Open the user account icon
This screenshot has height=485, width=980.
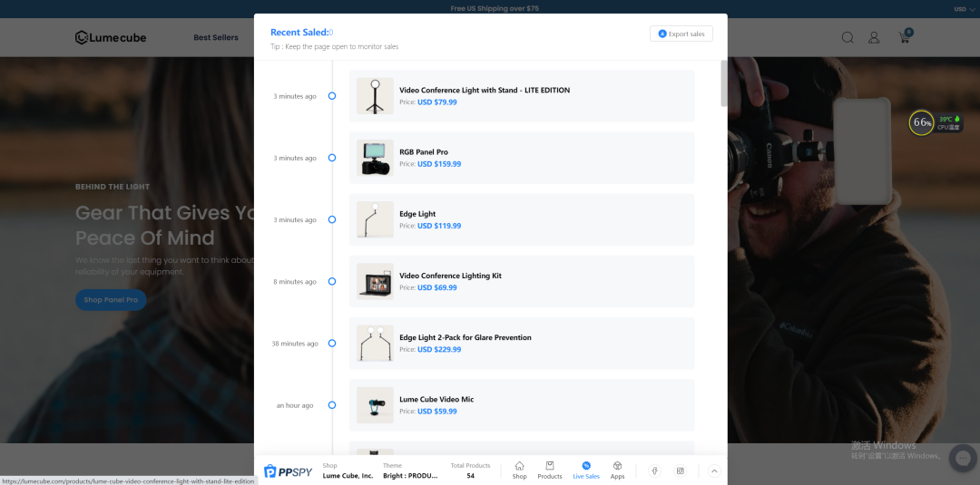874,37
